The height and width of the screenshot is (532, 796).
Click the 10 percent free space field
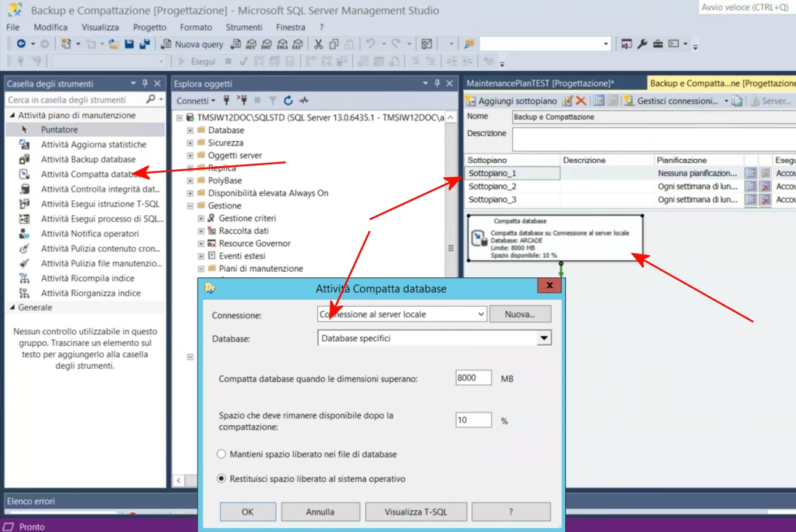click(x=474, y=421)
